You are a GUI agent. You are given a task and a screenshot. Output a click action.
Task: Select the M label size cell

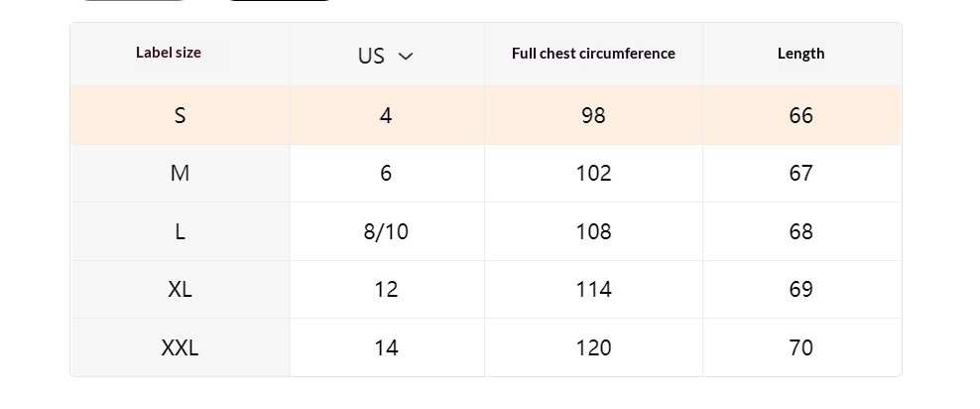pos(180,174)
